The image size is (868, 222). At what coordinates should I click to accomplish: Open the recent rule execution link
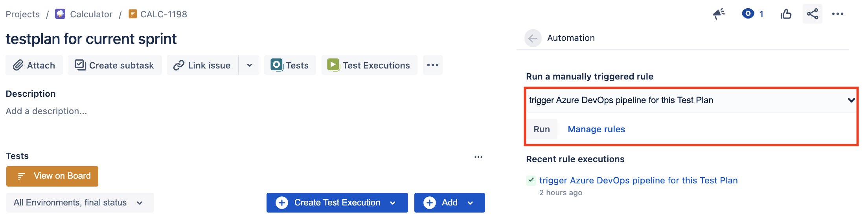pos(638,180)
